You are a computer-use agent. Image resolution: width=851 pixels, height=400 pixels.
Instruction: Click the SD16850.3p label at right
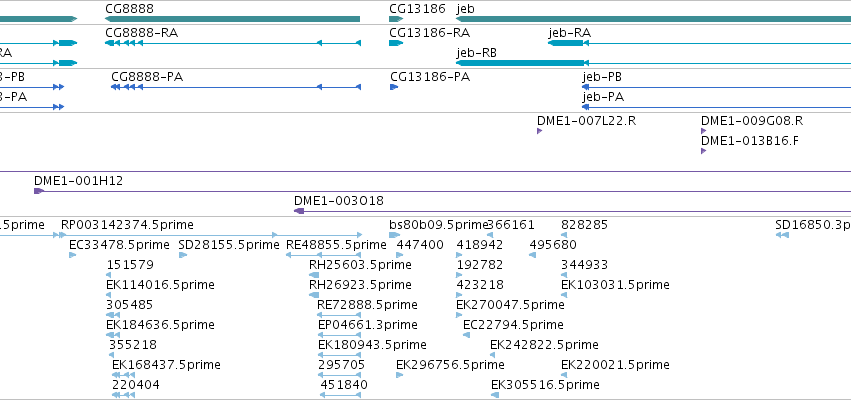click(x=813, y=225)
